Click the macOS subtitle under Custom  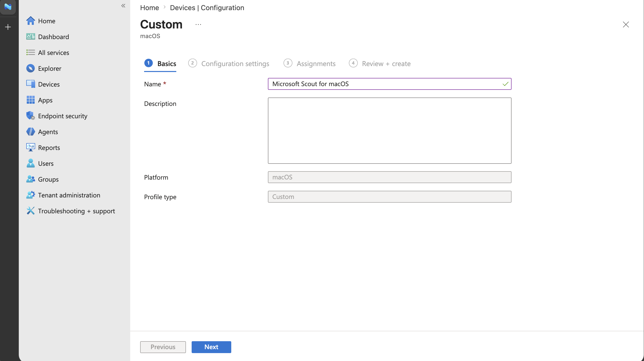click(x=150, y=36)
